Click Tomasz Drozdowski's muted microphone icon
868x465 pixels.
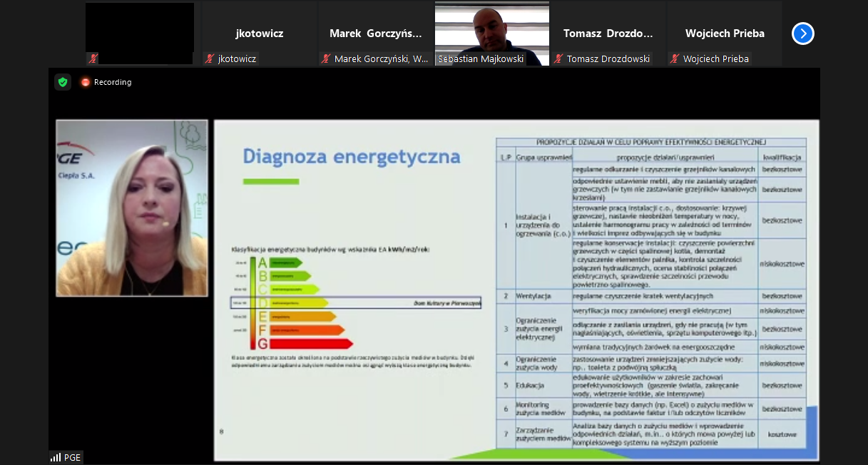558,59
